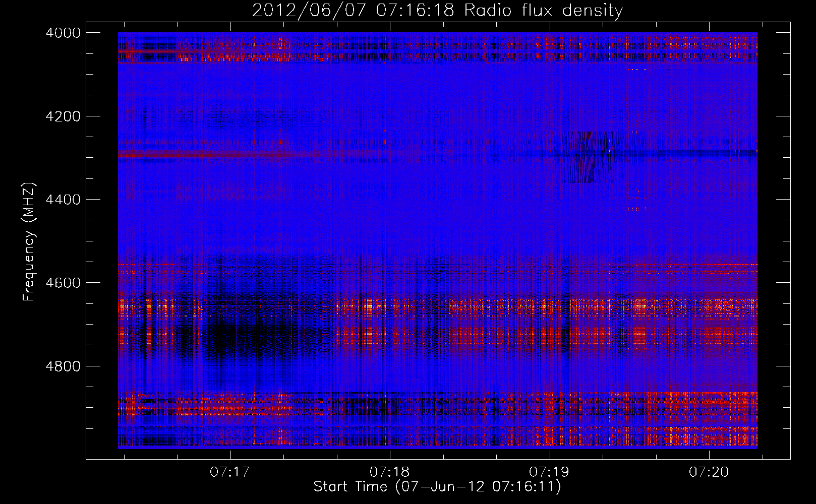
Task: Click the 'Start Time (07-Jun-12 07:16:11)' caption
Action: pos(437,487)
